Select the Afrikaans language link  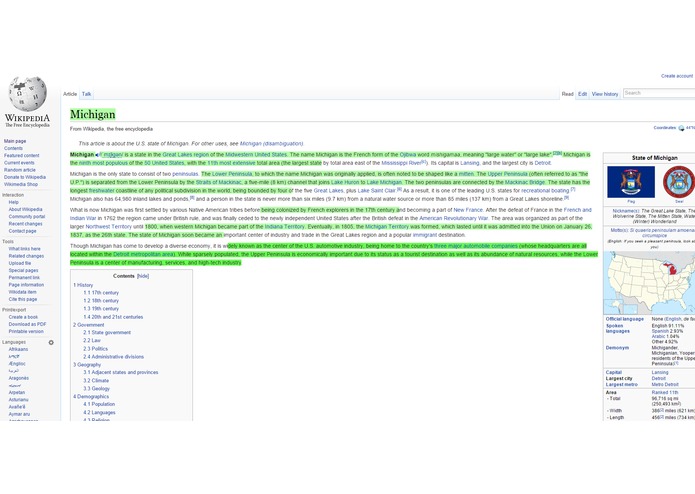click(x=18, y=350)
